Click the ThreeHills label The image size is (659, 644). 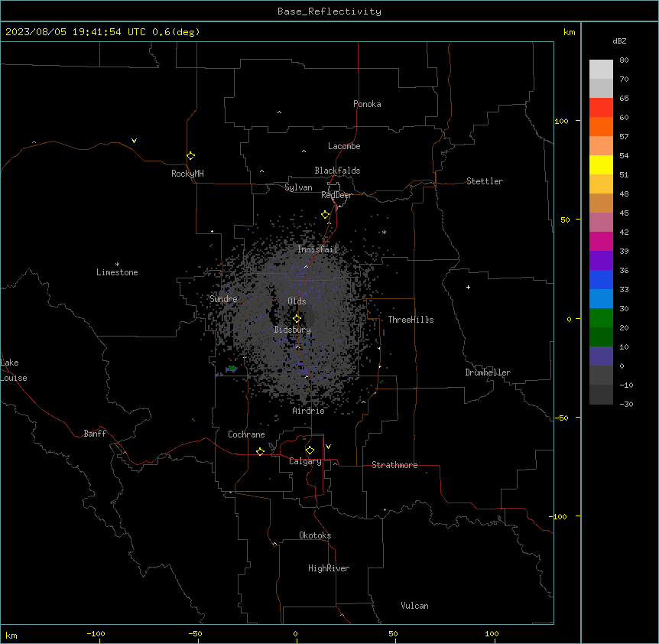[x=411, y=320]
